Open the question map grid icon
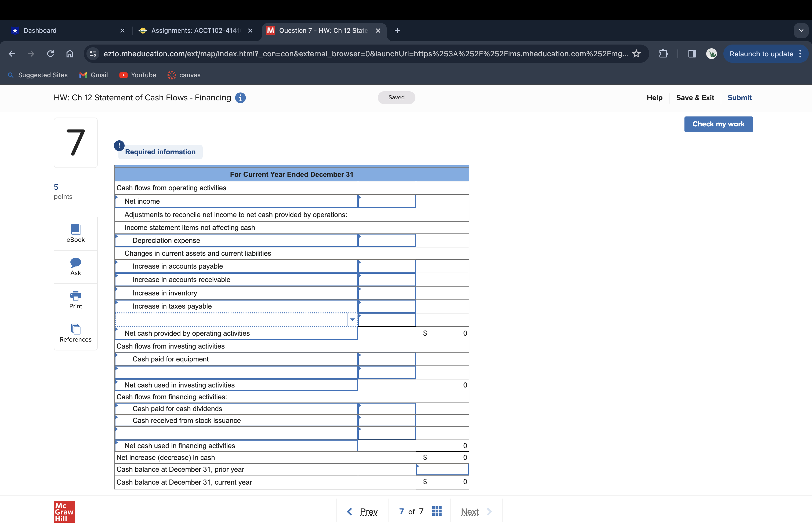 (x=437, y=511)
